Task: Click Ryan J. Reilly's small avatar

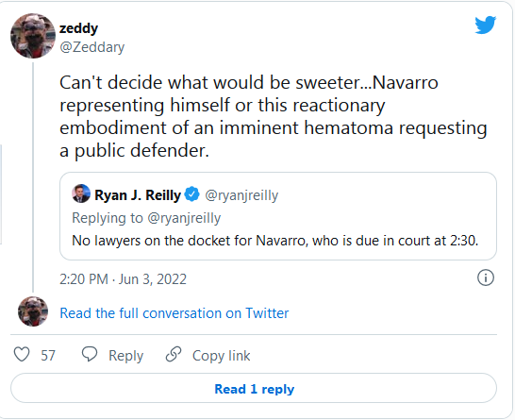Action: (81, 193)
